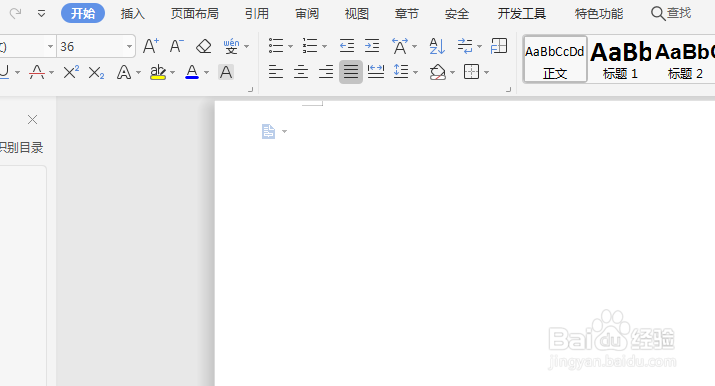Image resolution: width=715 pixels, height=386 pixels.
Task: Align text right
Action: pyautogui.click(x=326, y=72)
